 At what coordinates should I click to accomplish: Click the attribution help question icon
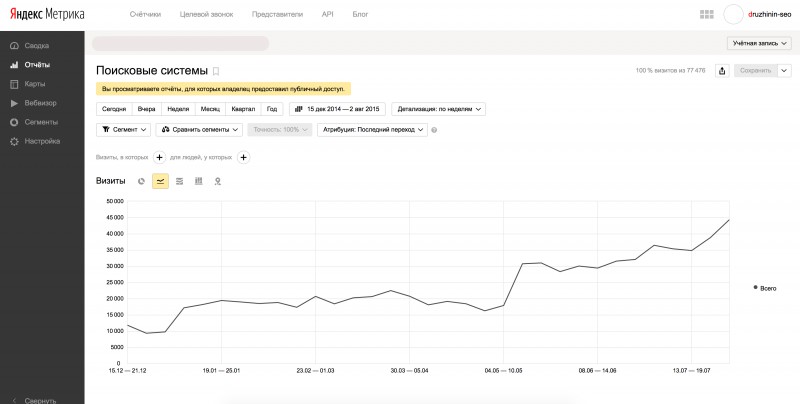[x=434, y=130]
